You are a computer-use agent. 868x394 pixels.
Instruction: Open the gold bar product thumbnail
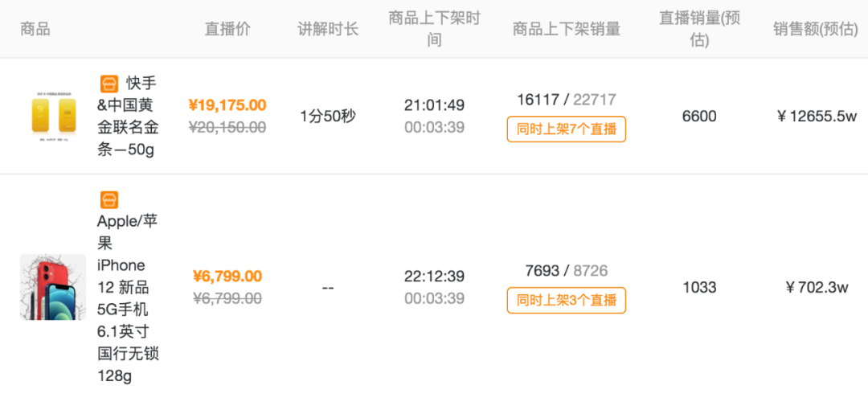point(53,117)
